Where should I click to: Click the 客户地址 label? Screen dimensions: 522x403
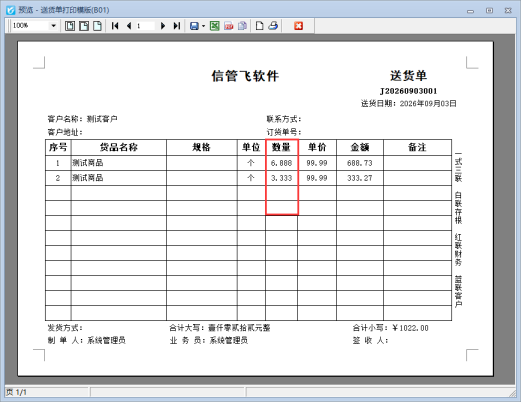pyautogui.click(x=65, y=132)
